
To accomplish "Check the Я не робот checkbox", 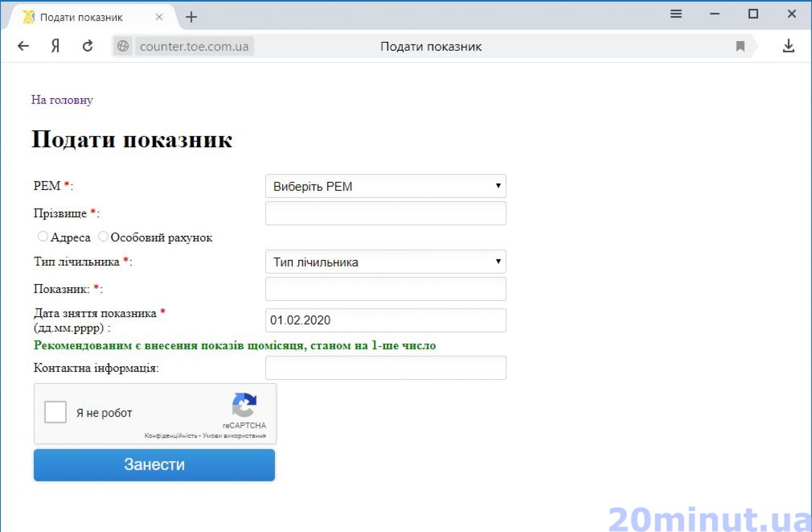I will tap(55, 412).
